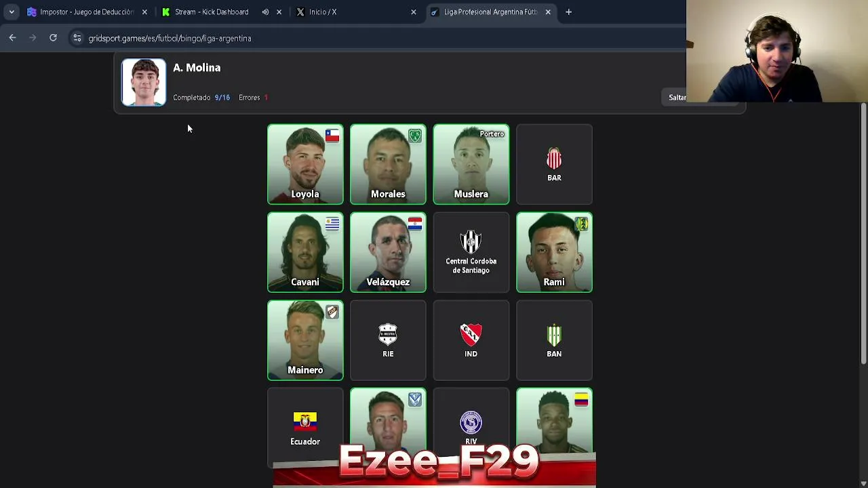Select the Cavani player card
The image size is (868, 488).
click(305, 252)
